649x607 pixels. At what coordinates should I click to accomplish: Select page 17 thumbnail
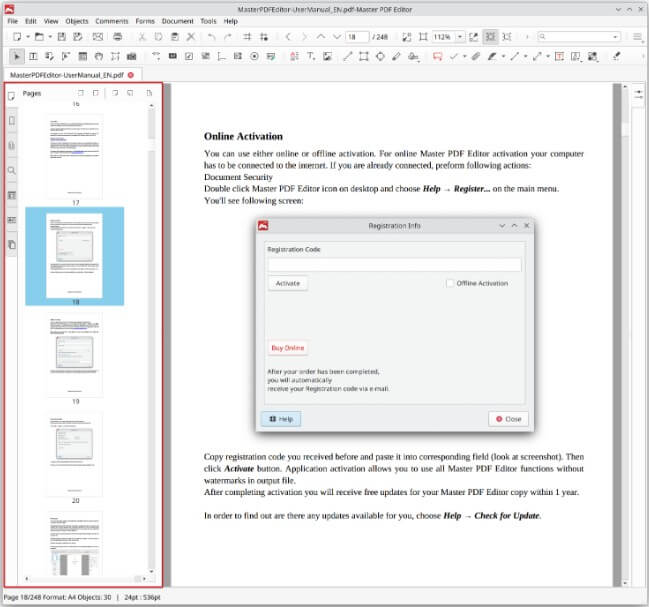75,156
